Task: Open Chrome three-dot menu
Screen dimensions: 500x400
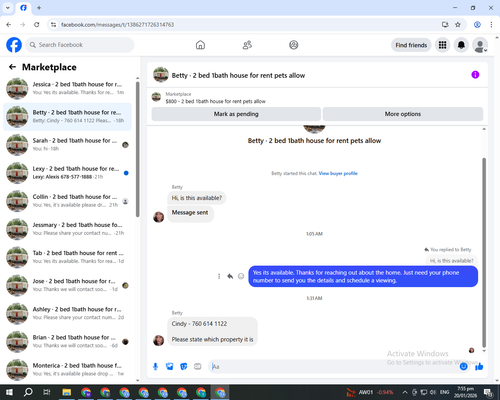Action: point(491,25)
